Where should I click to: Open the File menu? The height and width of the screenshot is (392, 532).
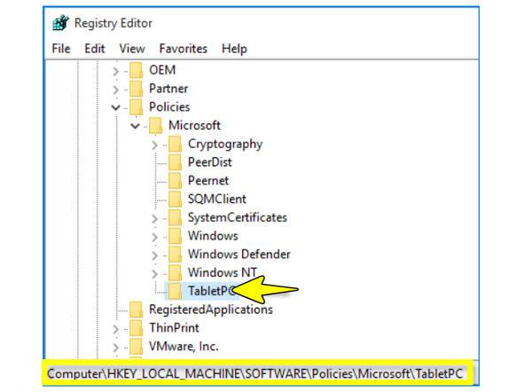[61, 49]
